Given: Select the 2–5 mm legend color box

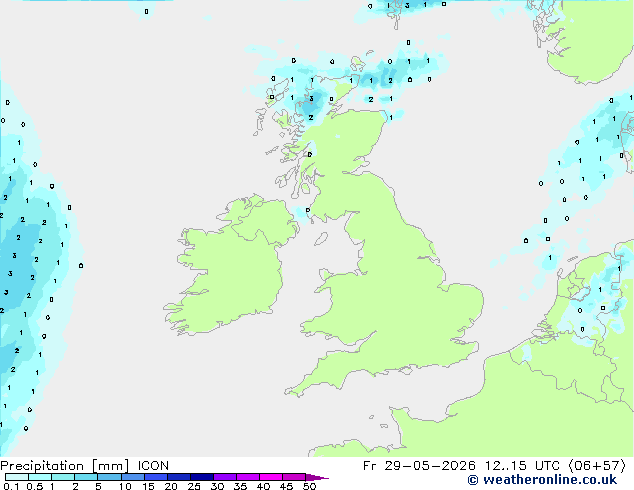Looking at the screenshot, I should pos(86,477).
